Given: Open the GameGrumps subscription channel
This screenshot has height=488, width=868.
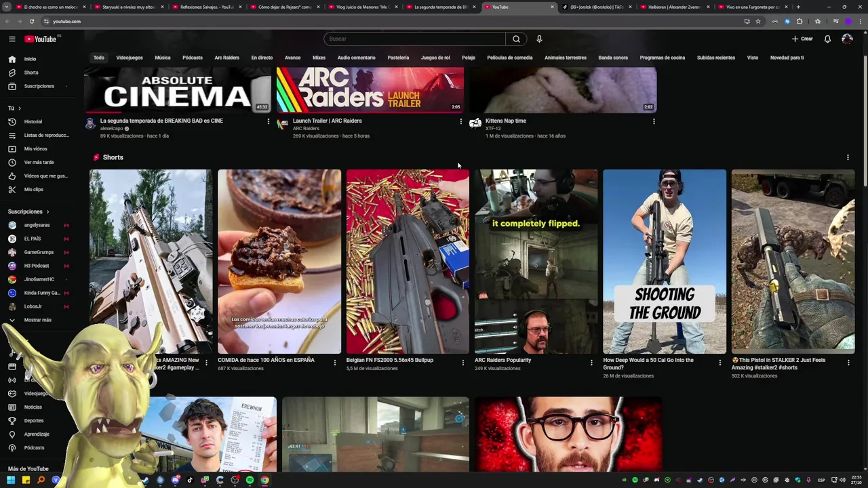Looking at the screenshot, I should click(38, 252).
